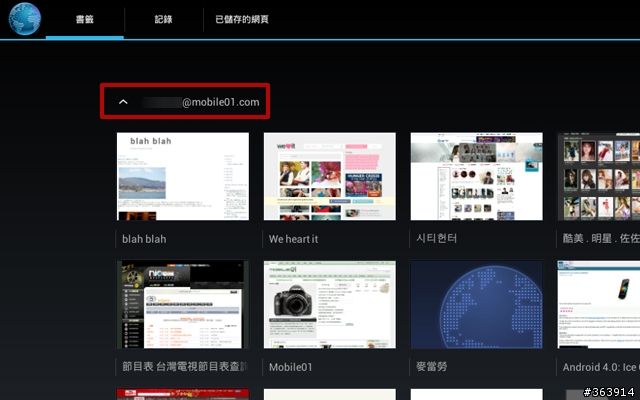
Task: Collapse the @mobile01.com account bookmarks
Action: click(123, 102)
